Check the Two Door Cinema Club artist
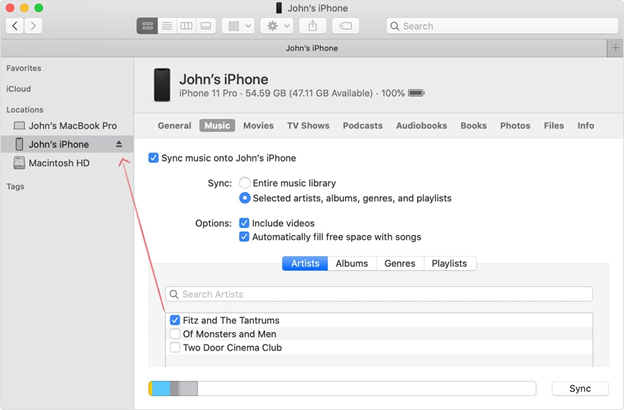Viewport: 624px width, 410px height. [x=175, y=348]
